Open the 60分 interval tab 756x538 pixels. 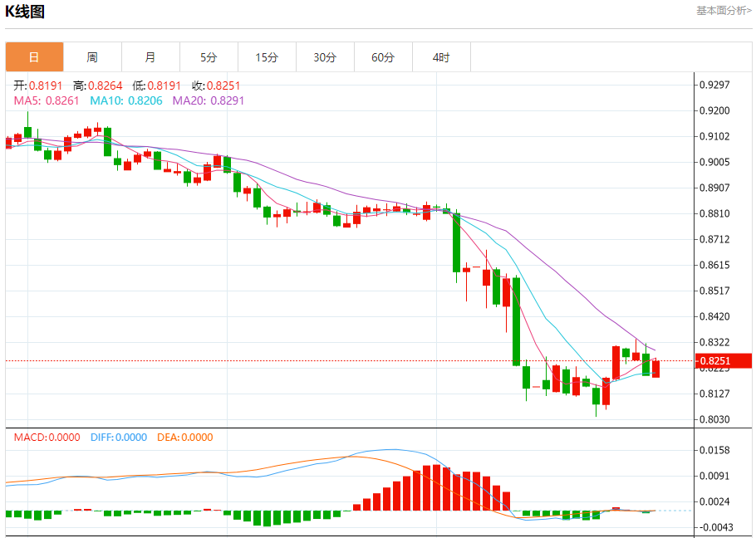coord(383,57)
